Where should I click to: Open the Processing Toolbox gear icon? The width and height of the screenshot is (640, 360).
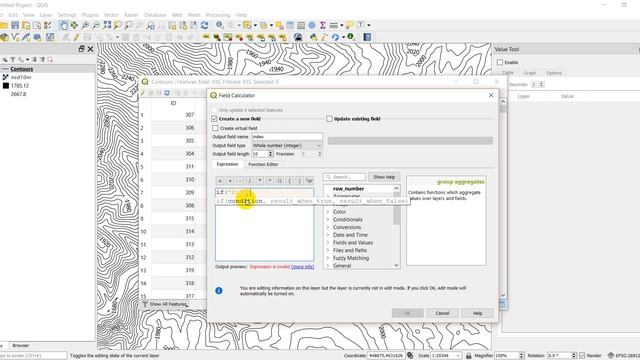pyautogui.click(x=312, y=25)
